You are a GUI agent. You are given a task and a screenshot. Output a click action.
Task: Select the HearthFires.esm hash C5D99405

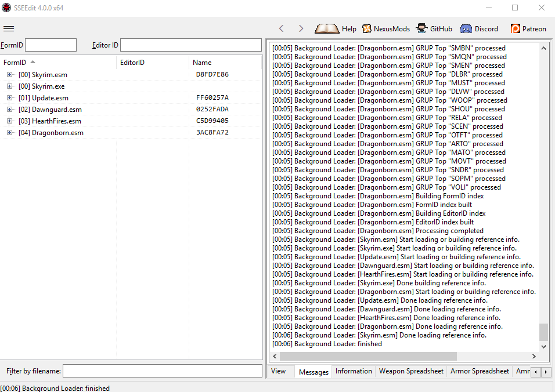(212, 121)
